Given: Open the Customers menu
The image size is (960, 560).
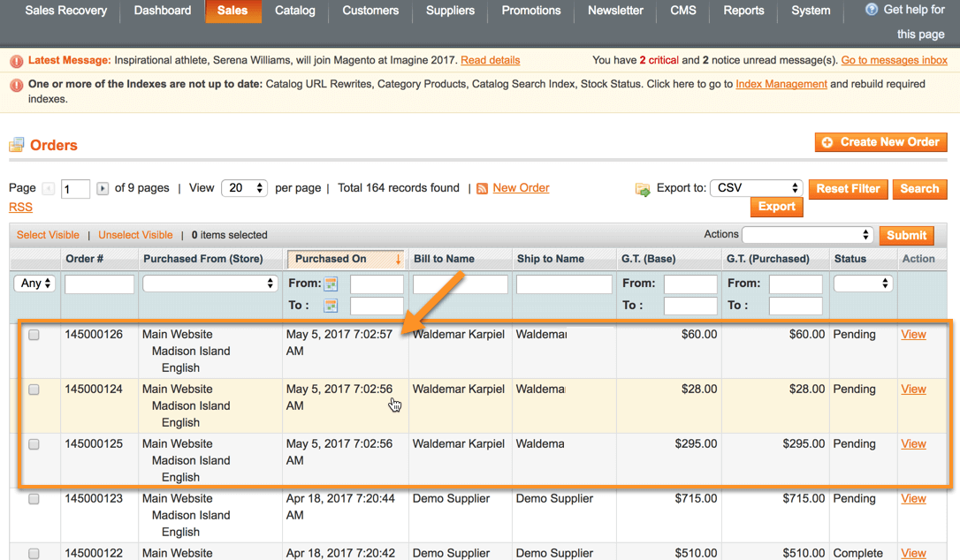Looking at the screenshot, I should coord(370,11).
